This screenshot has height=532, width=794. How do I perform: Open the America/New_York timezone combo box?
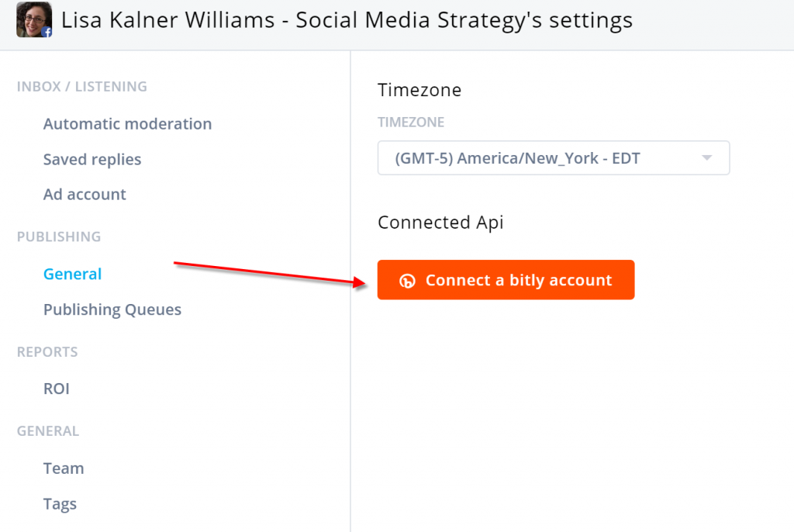click(554, 158)
